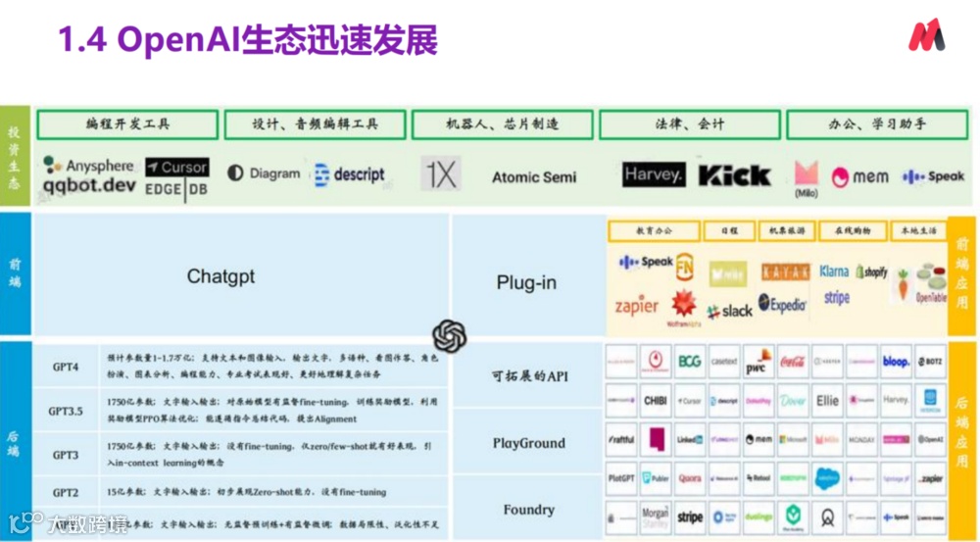980x542 pixels.
Task: Click the qqbot.dev logo
Action: pos(89,185)
